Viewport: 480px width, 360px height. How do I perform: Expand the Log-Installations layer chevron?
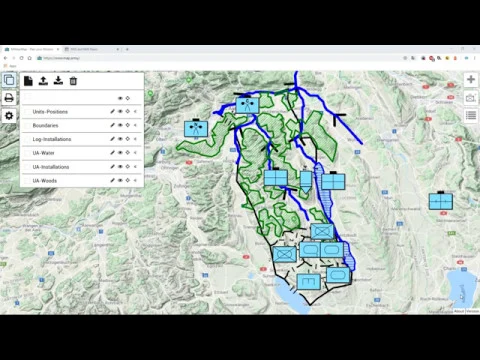pyautogui.click(x=135, y=139)
